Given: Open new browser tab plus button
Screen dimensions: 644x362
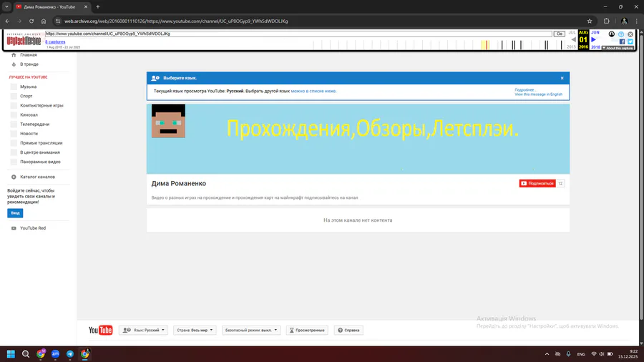Looking at the screenshot, I should coord(98,7).
